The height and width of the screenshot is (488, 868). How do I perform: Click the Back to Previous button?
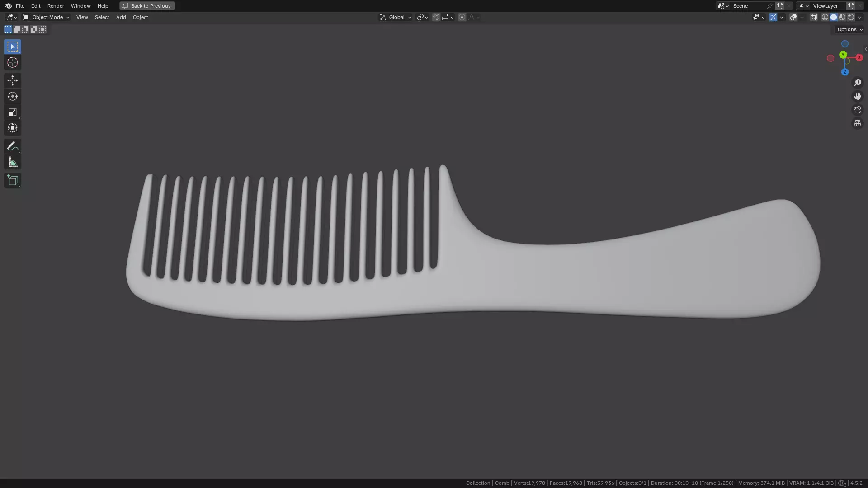pyautogui.click(x=147, y=6)
